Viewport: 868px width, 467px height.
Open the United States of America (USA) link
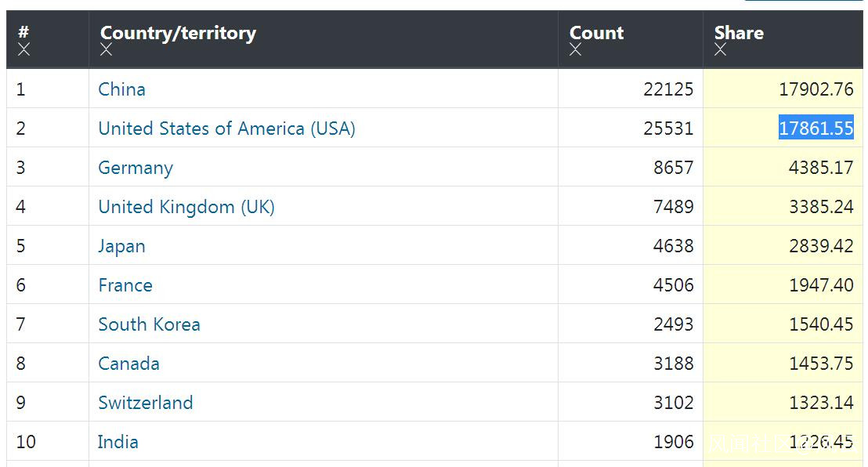(226, 129)
